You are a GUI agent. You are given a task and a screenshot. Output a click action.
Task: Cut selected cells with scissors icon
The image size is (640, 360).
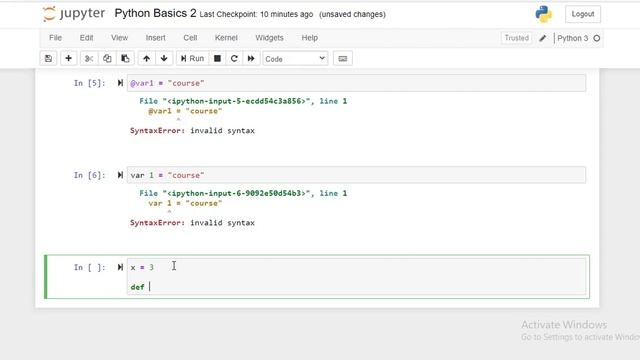click(89, 58)
